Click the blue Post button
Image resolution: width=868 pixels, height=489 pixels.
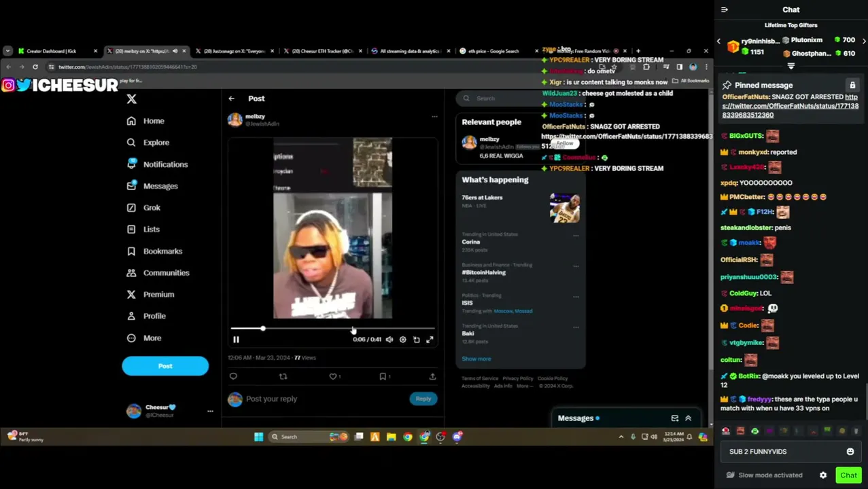(165, 366)
